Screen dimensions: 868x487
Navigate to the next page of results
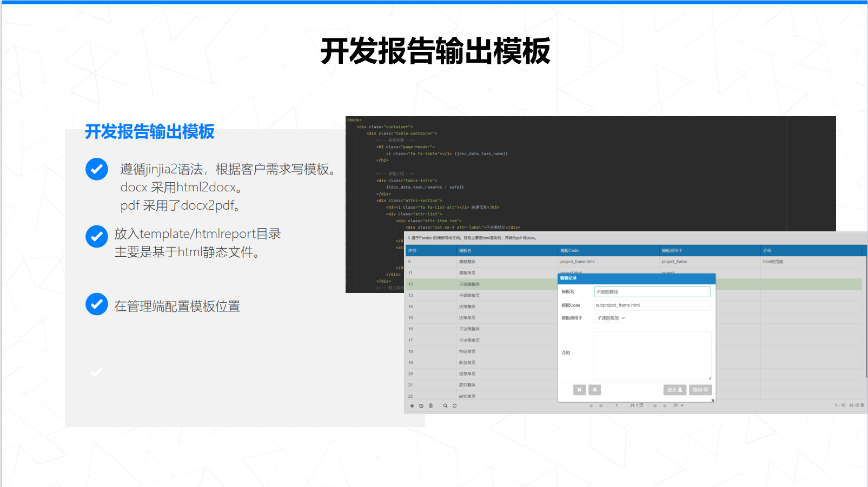[x=655, y=405]
